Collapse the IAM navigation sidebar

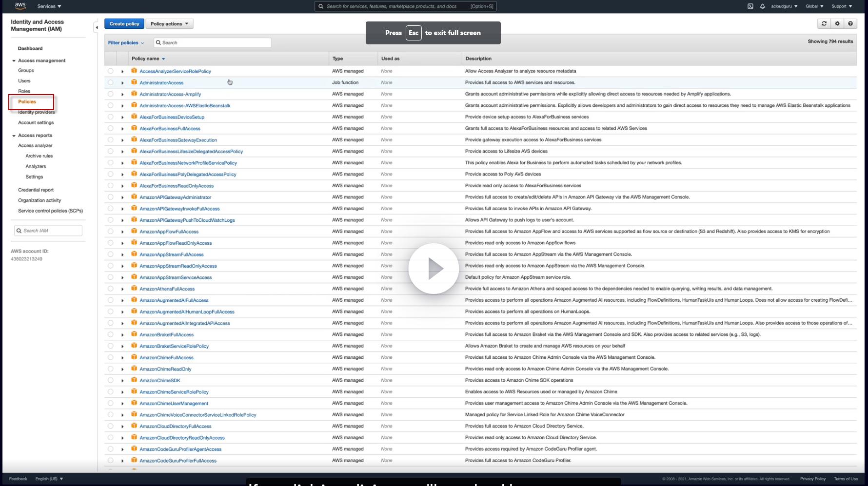97,27
